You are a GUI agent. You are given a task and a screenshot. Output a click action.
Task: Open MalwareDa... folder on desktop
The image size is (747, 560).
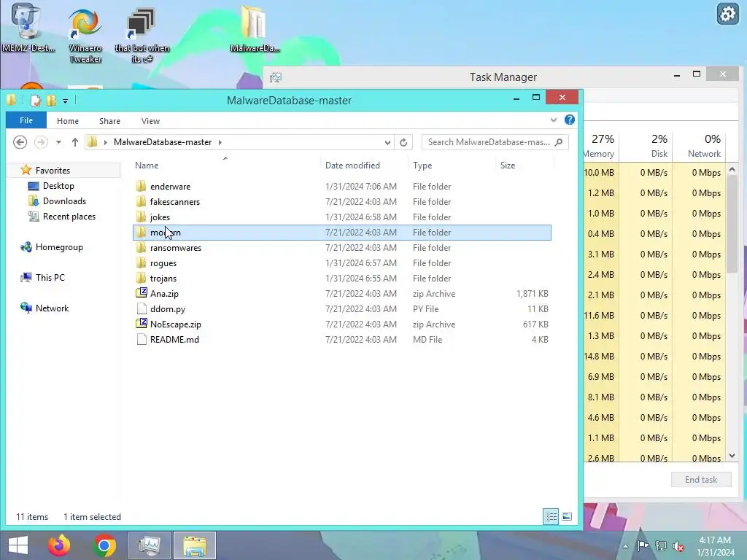pyautogui.click(x=254, y=28)
